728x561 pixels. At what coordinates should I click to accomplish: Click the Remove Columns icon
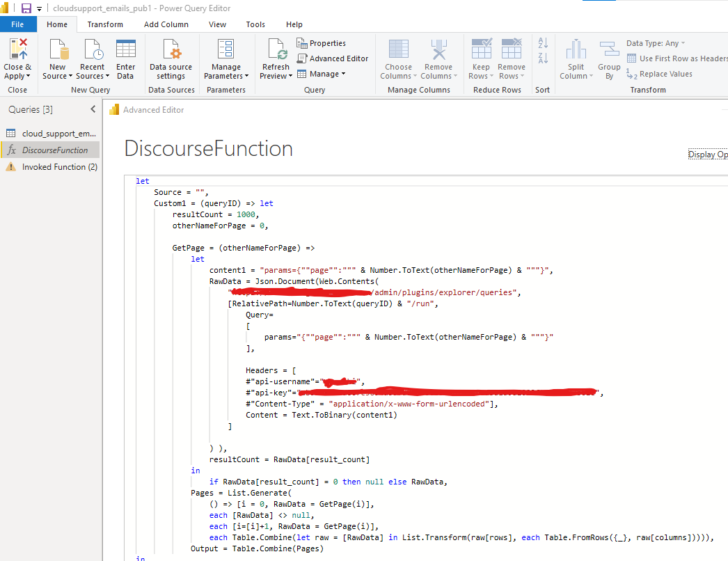(438, 49)
